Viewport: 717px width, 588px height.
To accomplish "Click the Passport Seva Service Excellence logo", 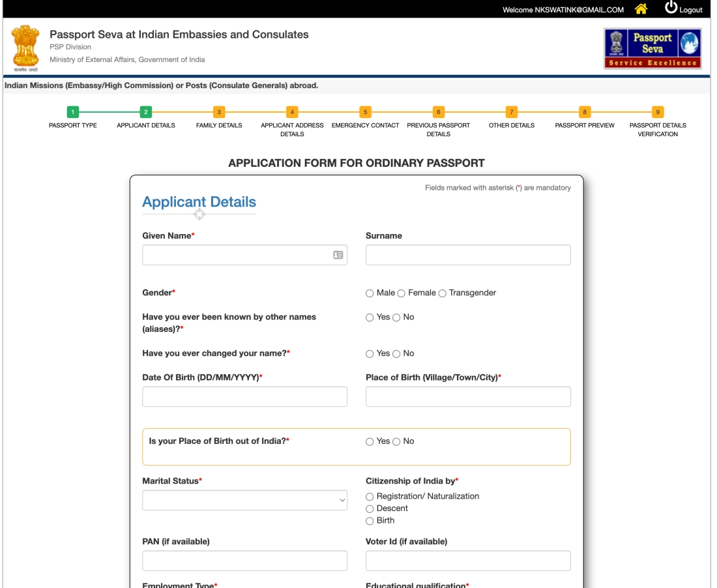I will click(x=652, y=48).
